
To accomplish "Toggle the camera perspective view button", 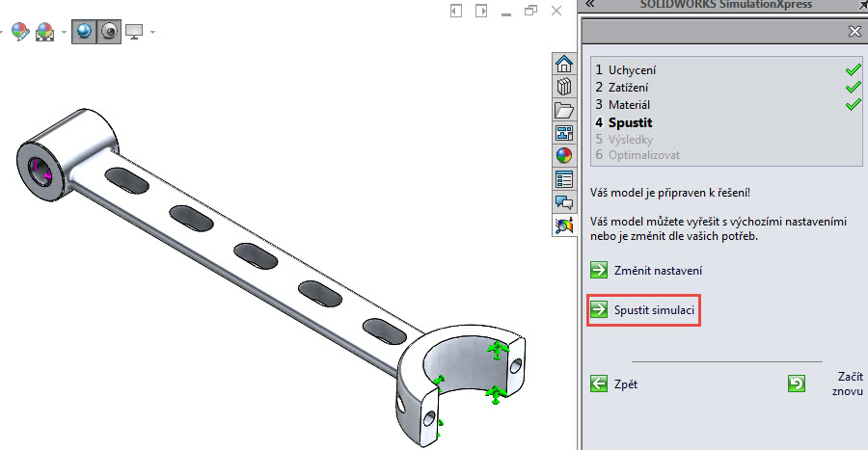I will (x=109, y=32).
